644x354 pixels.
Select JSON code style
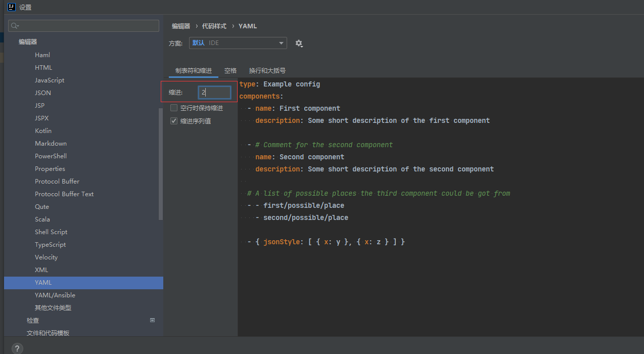(x=43, y=93)
